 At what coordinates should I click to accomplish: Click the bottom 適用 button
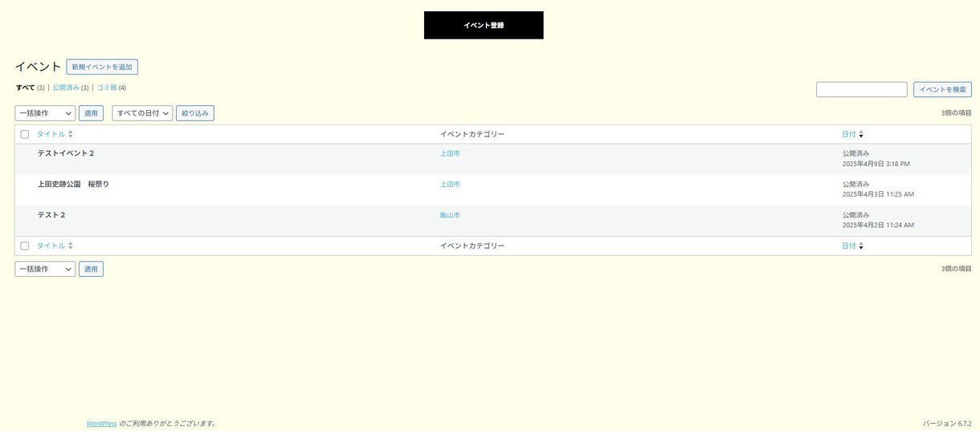coord(91,269)
